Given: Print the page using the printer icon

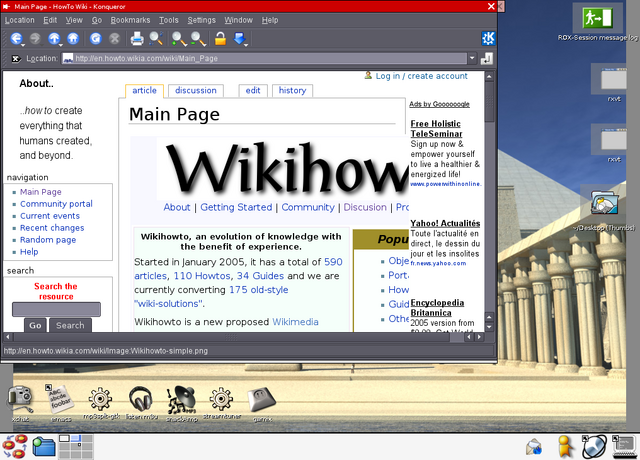Looking at the screenshot, I should tap(137, 39).
